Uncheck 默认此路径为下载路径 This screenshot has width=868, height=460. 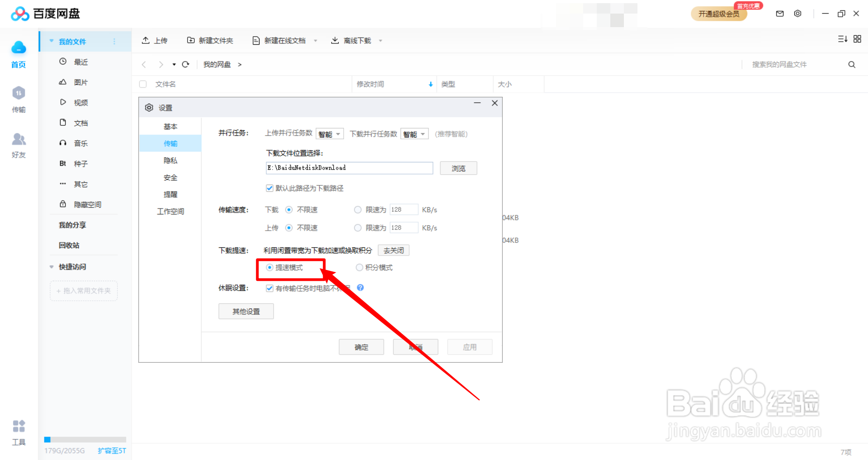tap(269, 188)
